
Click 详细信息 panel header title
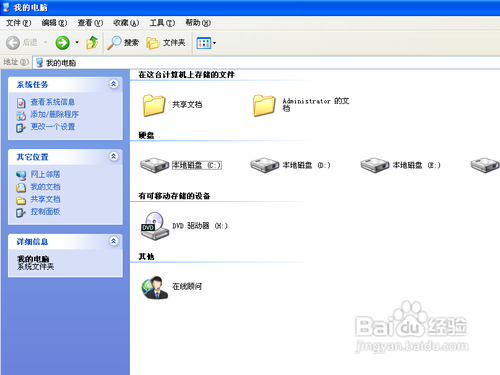pyautogui.click(x=32, y=242)
